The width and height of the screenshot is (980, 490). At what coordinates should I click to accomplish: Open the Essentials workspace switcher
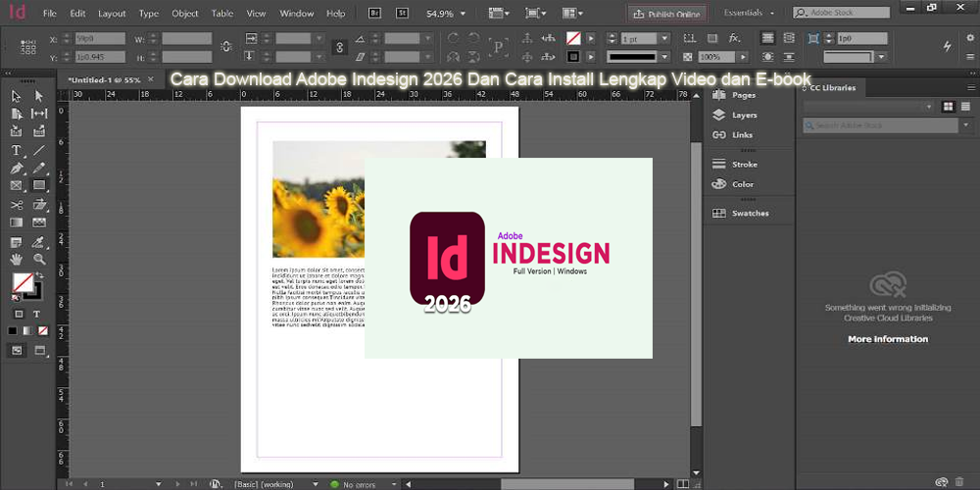(748, 13)
